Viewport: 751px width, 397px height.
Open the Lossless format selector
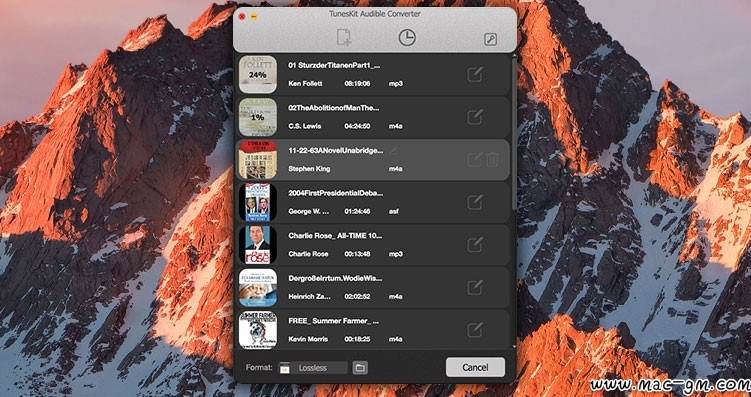(319, 368)
